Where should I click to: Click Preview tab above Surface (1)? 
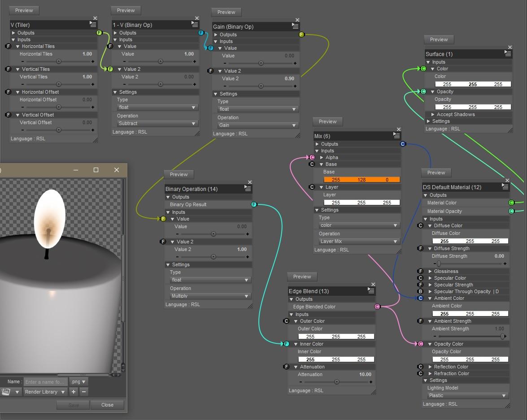click(x=439, y=39)
